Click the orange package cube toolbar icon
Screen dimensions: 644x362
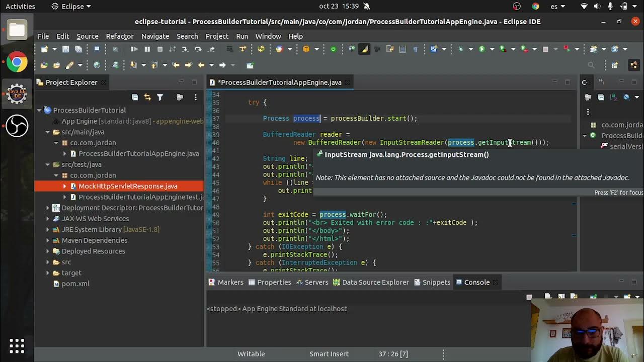pyautogui.click(x=306, y=49)
